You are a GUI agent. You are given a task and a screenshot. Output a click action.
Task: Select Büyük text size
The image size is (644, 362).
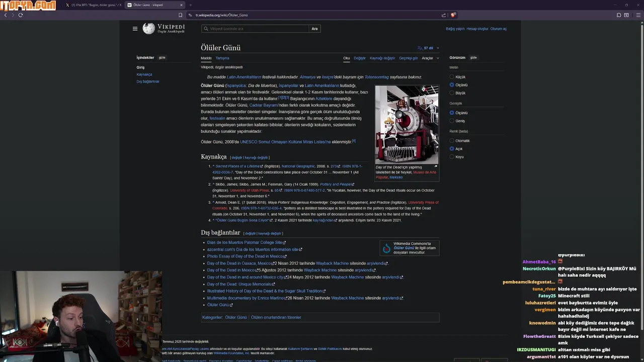pos(452,93)
